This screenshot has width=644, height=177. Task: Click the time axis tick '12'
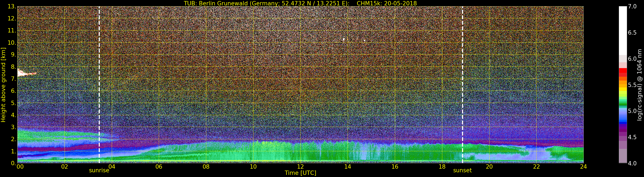300,166
